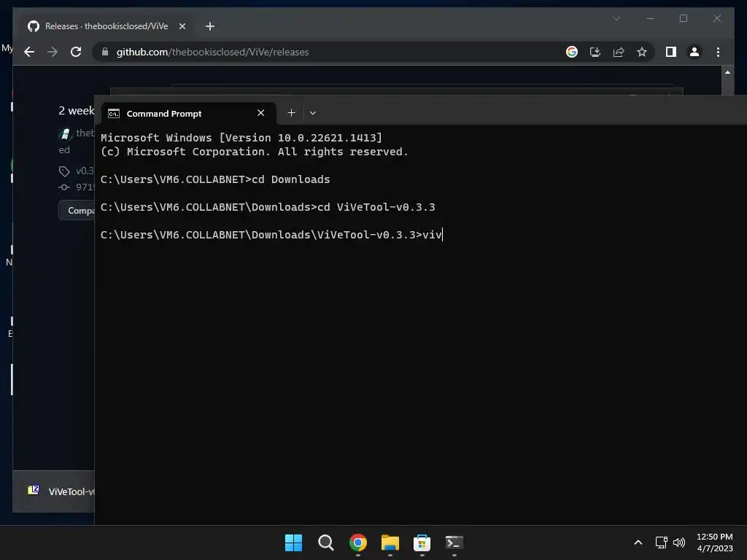Open File Explorer from the taskbar

click(x=390, y=542)
